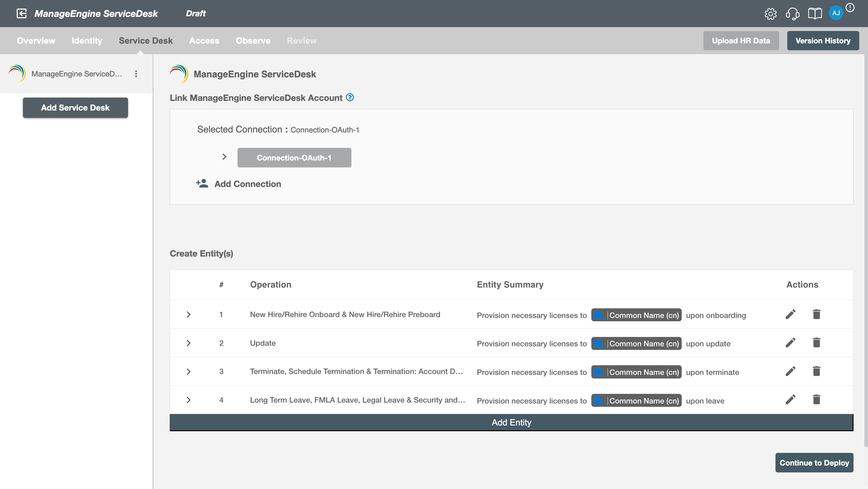This screenshot has width=868, height=489.
Task: Click the Common Name (cn) chip in row 1
Action: coord(636,315)
